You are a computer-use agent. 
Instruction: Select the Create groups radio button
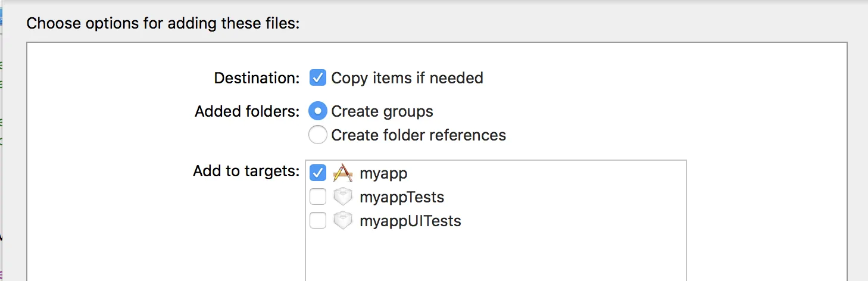[318, 111]
